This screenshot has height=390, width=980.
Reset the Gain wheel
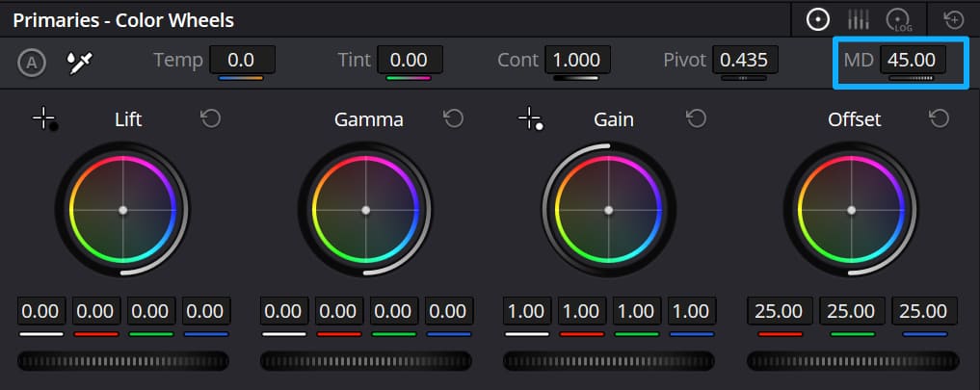point(697,118)
